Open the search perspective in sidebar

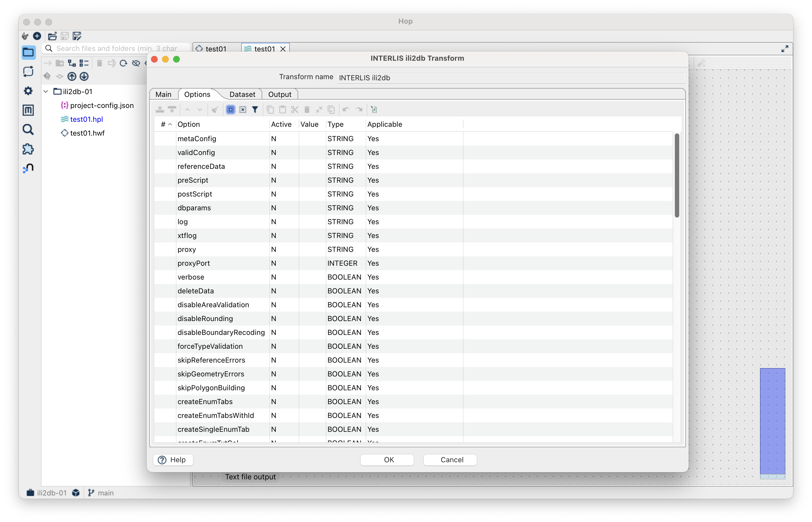click(x=28, y=130)
